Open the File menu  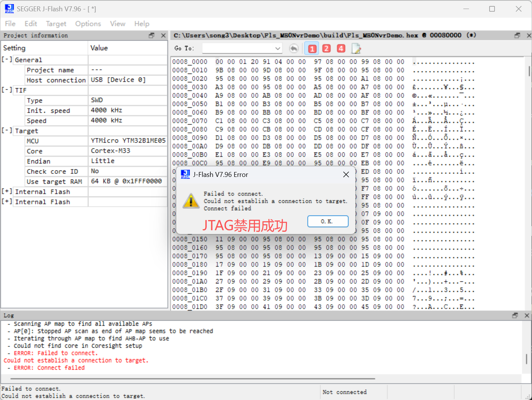pos(10,24)
